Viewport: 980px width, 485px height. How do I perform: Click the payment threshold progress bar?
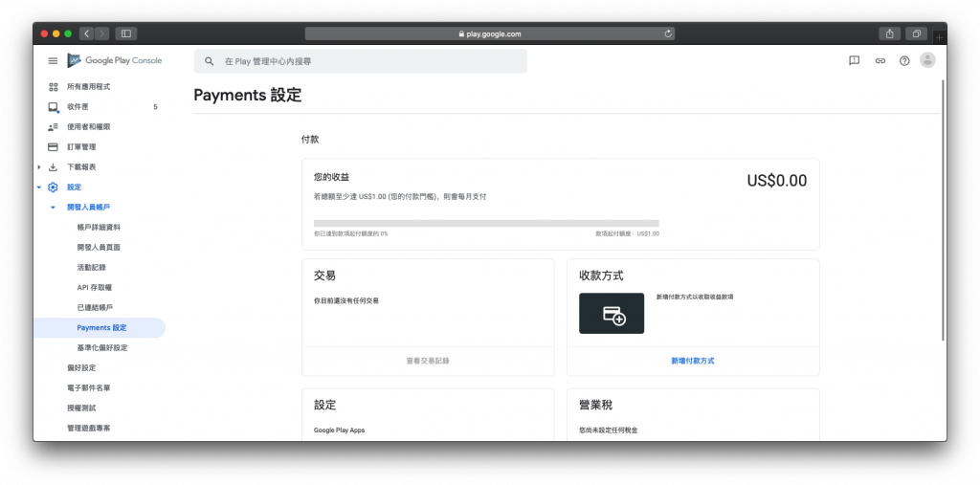point(486,223)
